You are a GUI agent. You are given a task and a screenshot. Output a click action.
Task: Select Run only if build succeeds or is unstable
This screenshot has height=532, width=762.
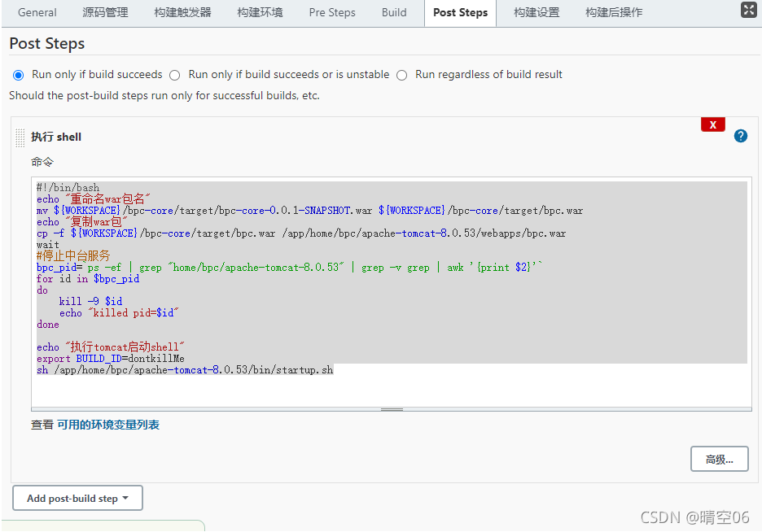175,75
